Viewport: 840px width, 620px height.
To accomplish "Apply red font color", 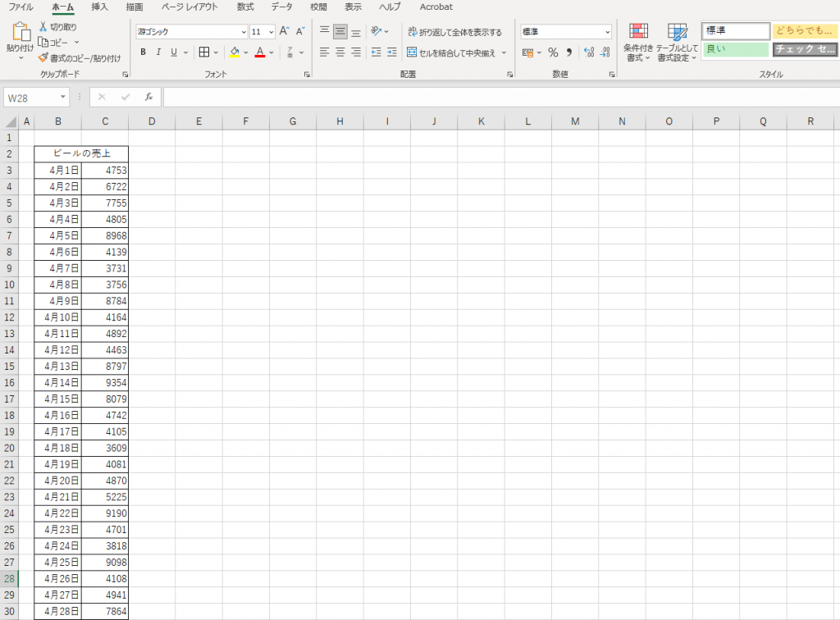I will coord(260,52).
